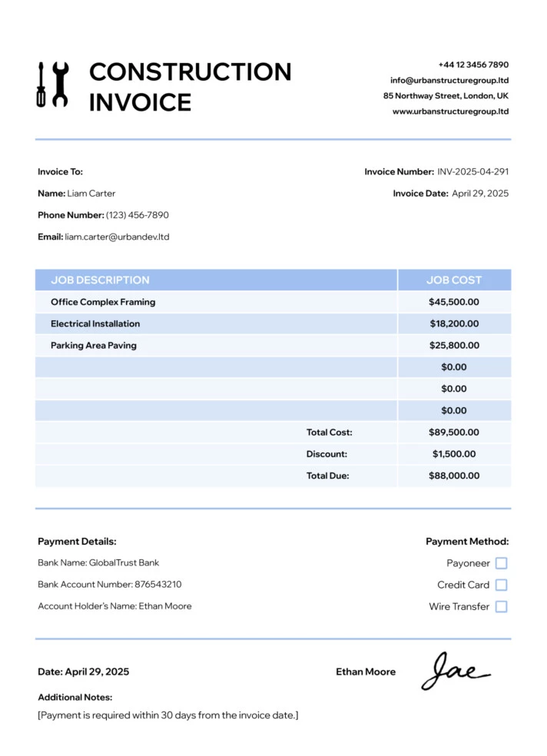Click the CONSTRUCTION INVOICE title text

click(190, 87)
